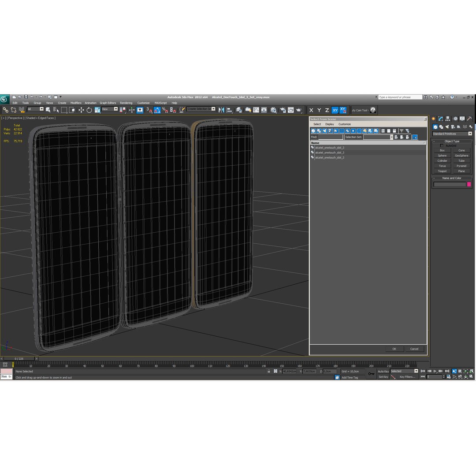Select the Link tool in main toolbar
The image size is (476, 476).
point(5,110)
